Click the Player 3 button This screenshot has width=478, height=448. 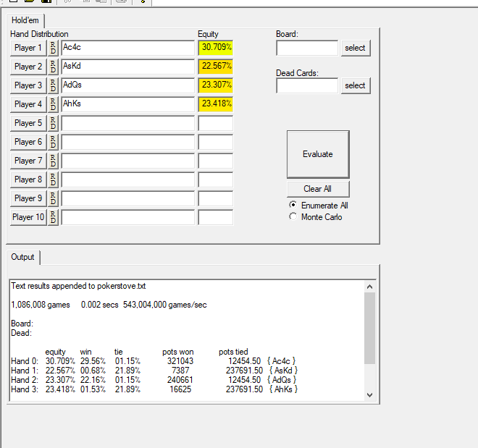[x=28, y=85]
